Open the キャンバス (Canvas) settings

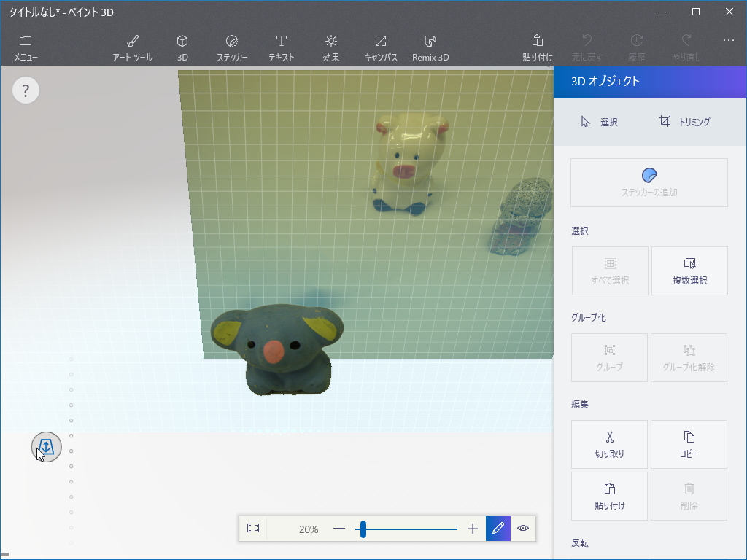380,45
